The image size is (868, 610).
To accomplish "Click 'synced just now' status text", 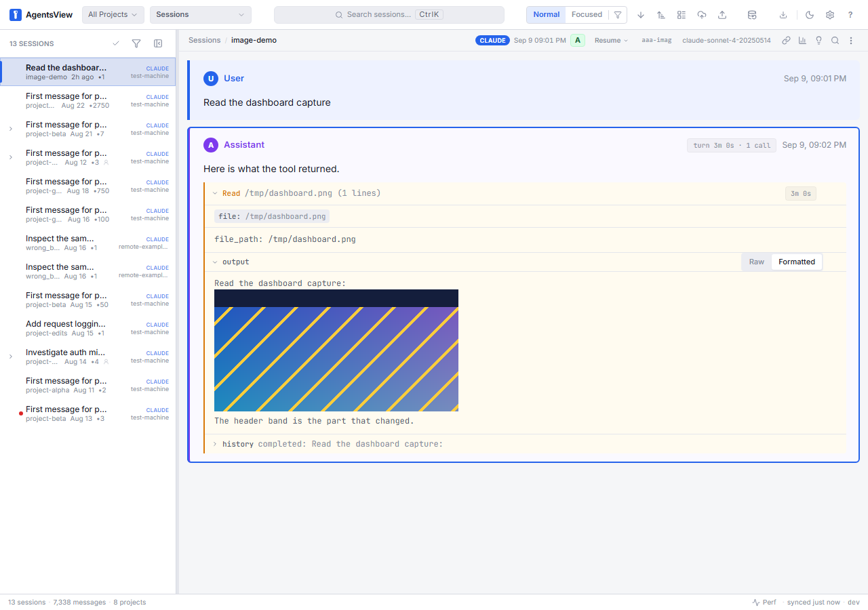I will tap(813, 602).
